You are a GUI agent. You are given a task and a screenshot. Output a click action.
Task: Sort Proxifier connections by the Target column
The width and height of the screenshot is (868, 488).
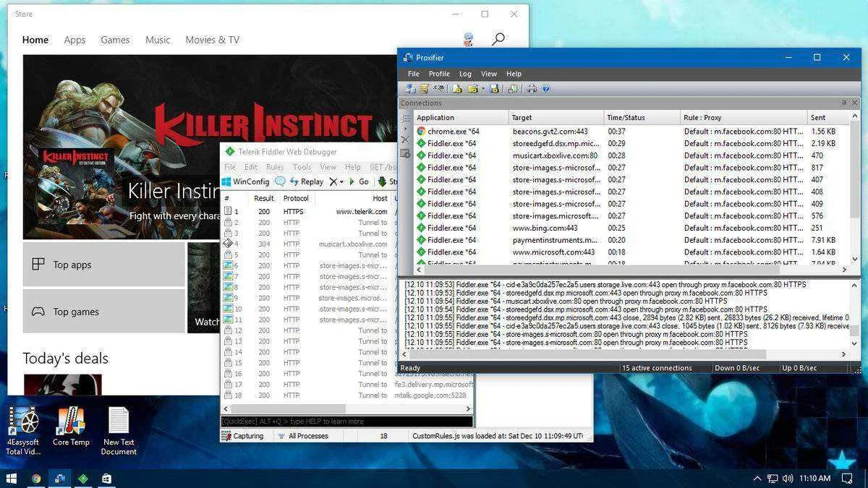pos(556,117)
